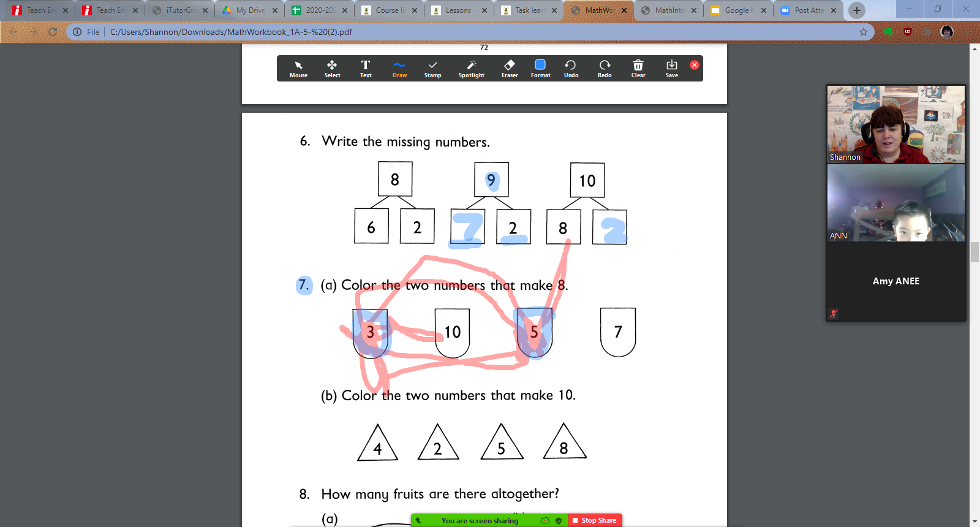Click the triangle containing 4

coord(378,444)
